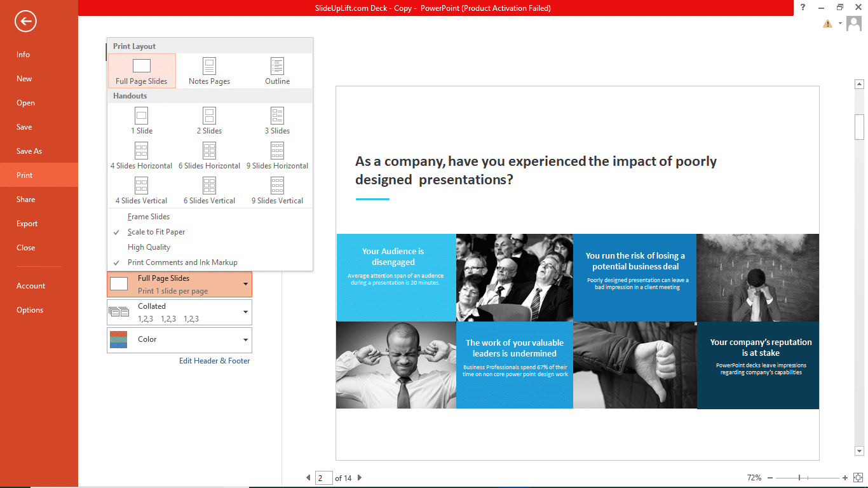Image resolution: width=868 pixels, height=488 pixels.
Task: Choose the Outline print layout
Action: coord(277,71)
